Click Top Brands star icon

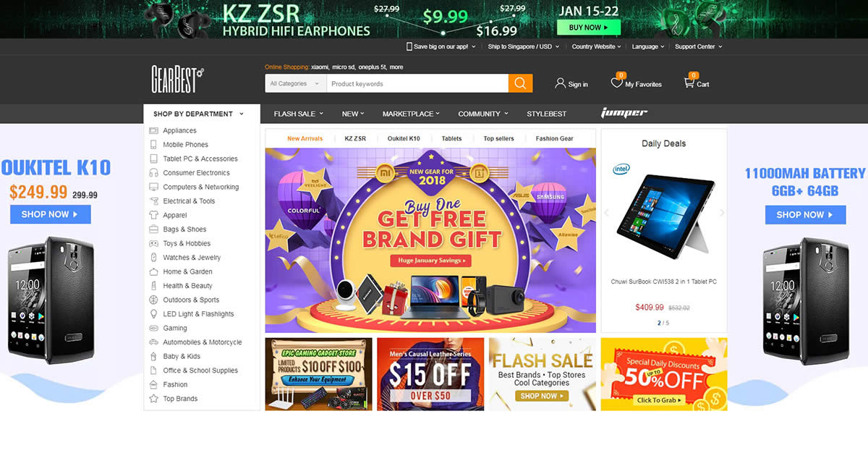tap(153, 399)
